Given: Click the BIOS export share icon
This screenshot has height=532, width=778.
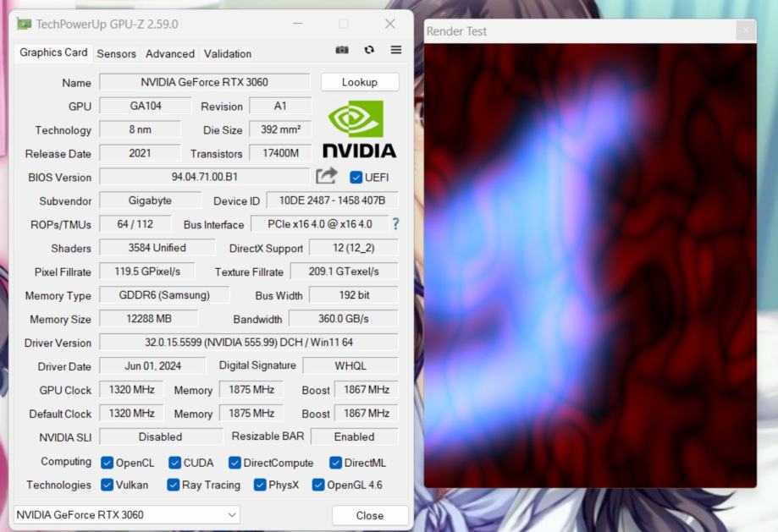Looking at the screenshot, I should pos(327,176).
